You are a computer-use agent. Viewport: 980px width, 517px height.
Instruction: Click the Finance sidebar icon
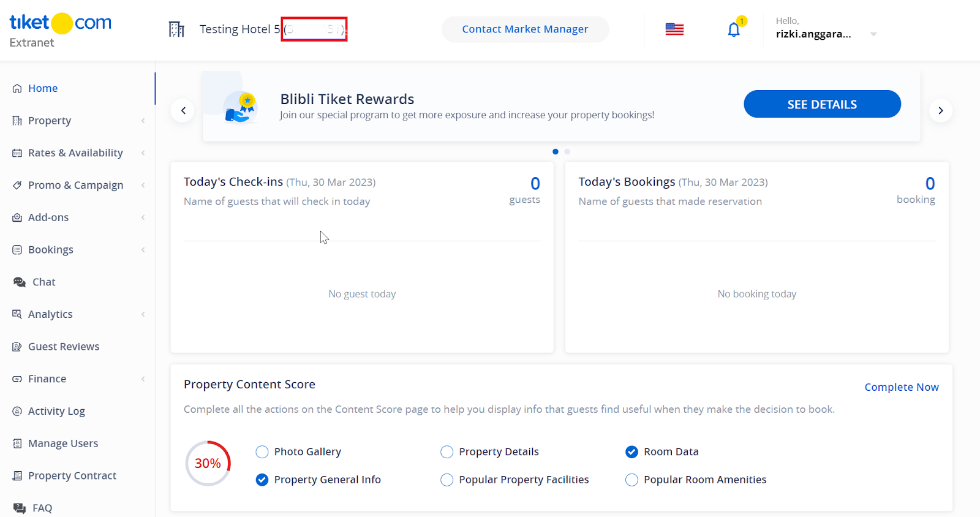pyautogui.click(x=17, y=379)
